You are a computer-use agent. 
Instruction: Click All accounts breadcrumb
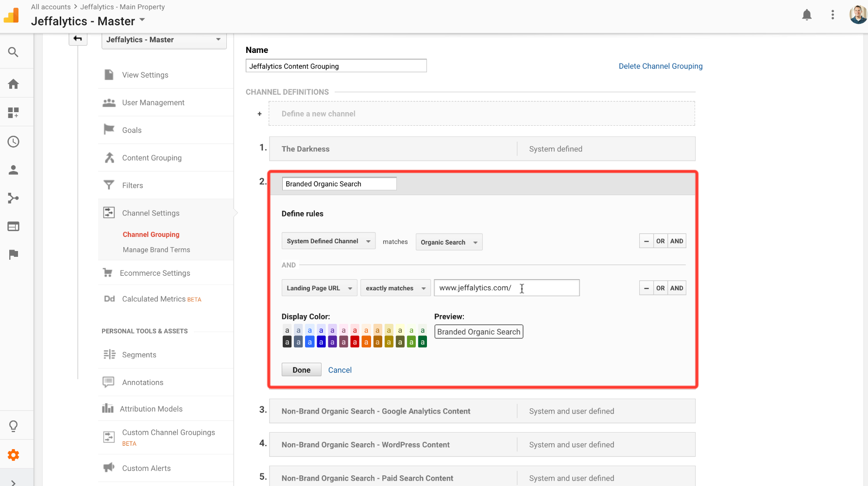pyautogui.click(x=51, y=7)
